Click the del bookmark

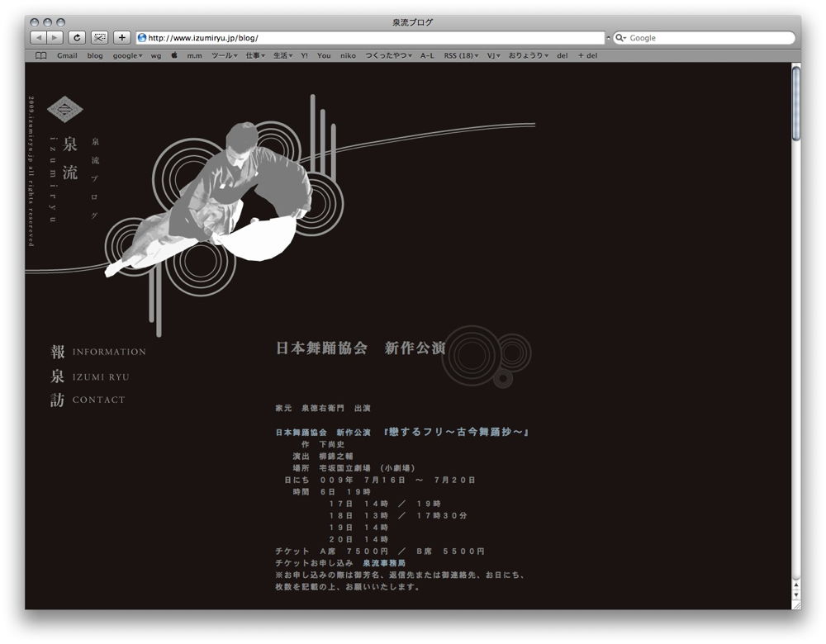pos(562,56)
